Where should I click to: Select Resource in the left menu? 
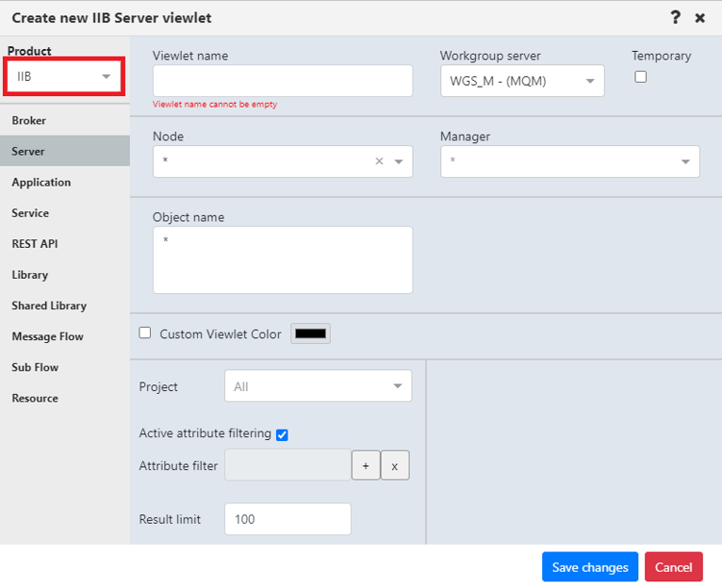[x=65, y=398]
